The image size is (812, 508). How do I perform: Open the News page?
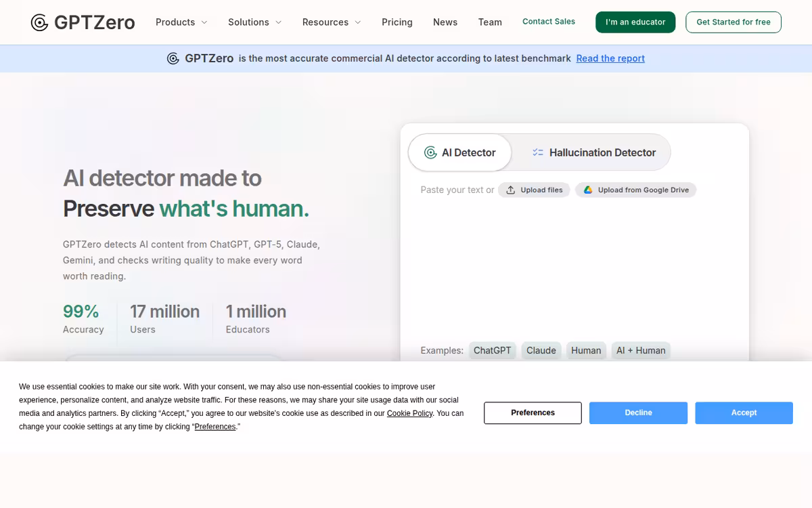pyautogui.click(x=445, y=22)
